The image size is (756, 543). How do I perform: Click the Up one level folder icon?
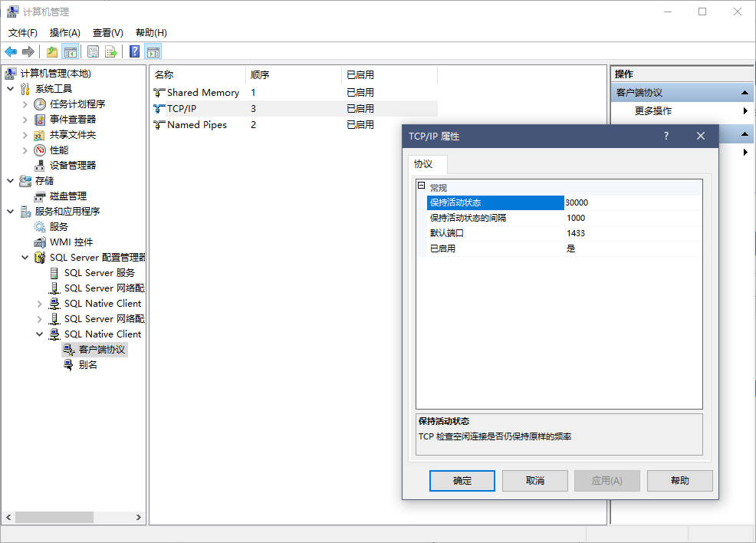51,51
